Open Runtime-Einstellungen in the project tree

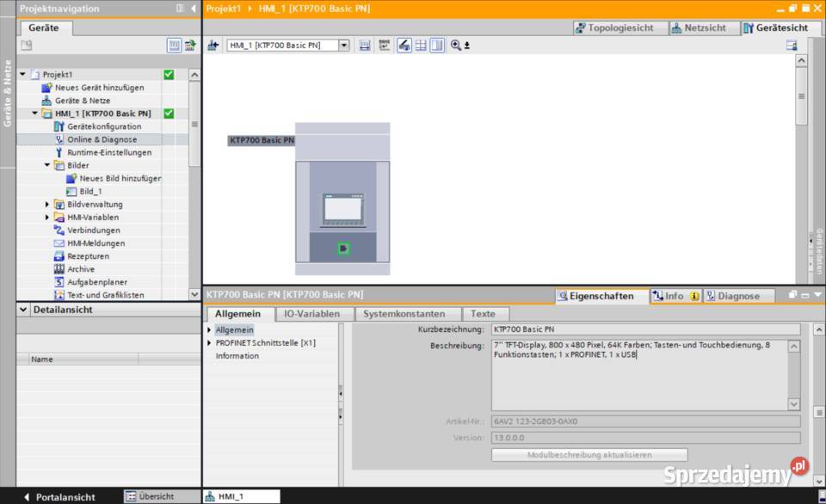tap(108, 152)
